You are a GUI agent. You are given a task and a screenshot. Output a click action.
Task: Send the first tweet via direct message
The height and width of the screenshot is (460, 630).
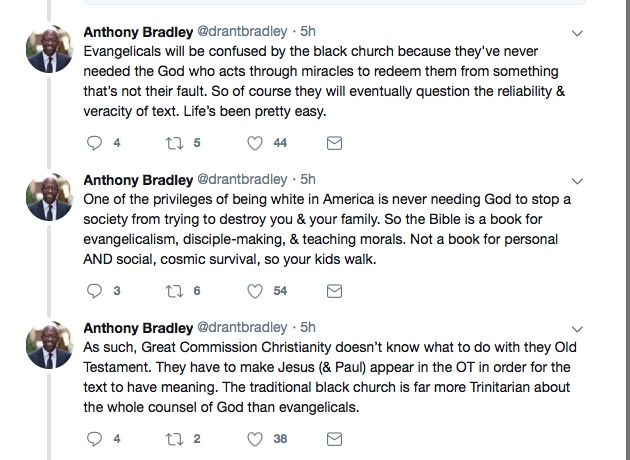[x=335, y=143]
